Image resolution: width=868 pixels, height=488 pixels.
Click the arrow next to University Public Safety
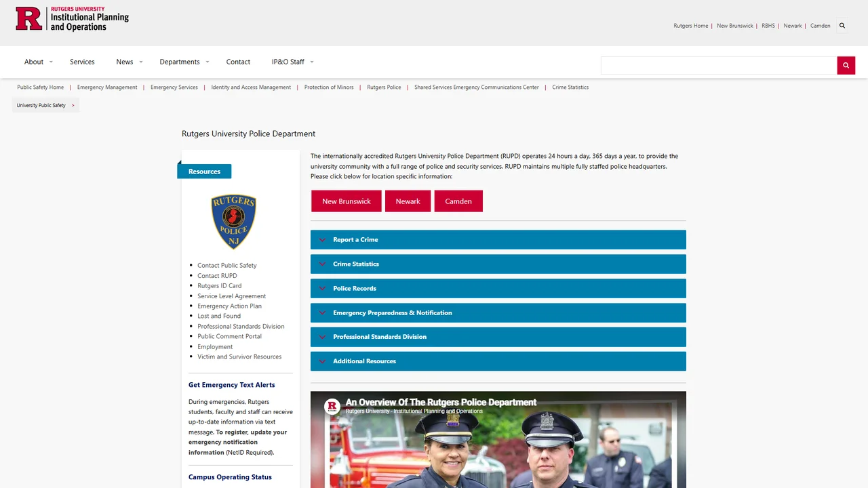click(73, 105)
